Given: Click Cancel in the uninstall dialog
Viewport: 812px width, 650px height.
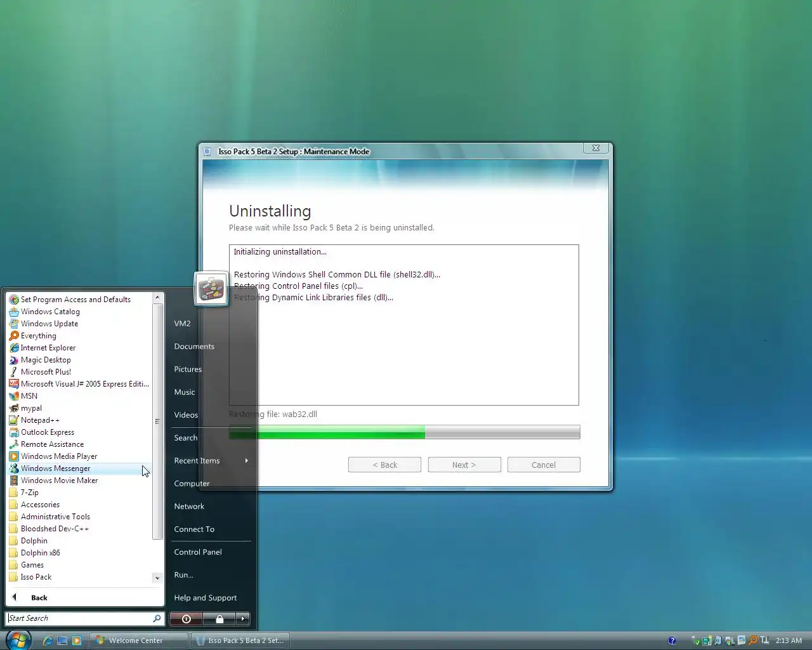Looking at the screenshot, I should 544,465.
